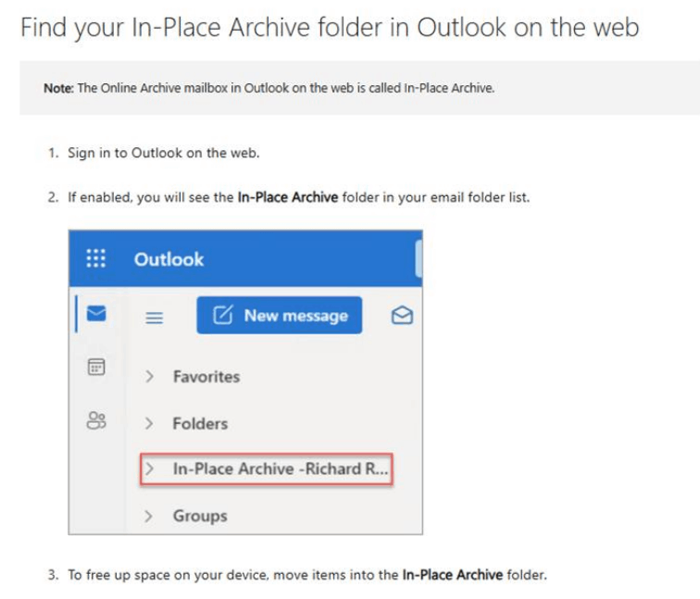The image size is (700, 599).
Task: Open the Outlook app launcher grid
Action: [96, 258]
